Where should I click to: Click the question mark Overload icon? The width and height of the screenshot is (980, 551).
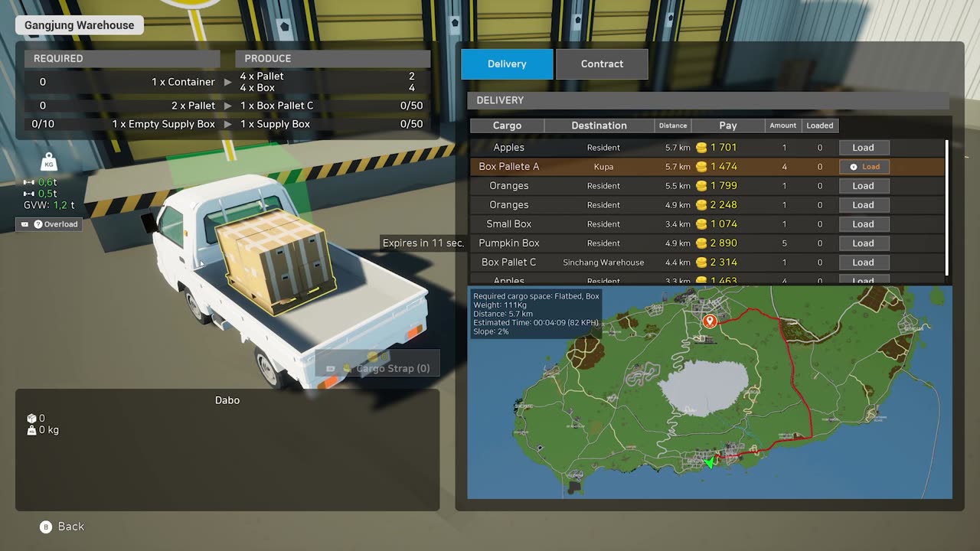click(x=38, y=224)
